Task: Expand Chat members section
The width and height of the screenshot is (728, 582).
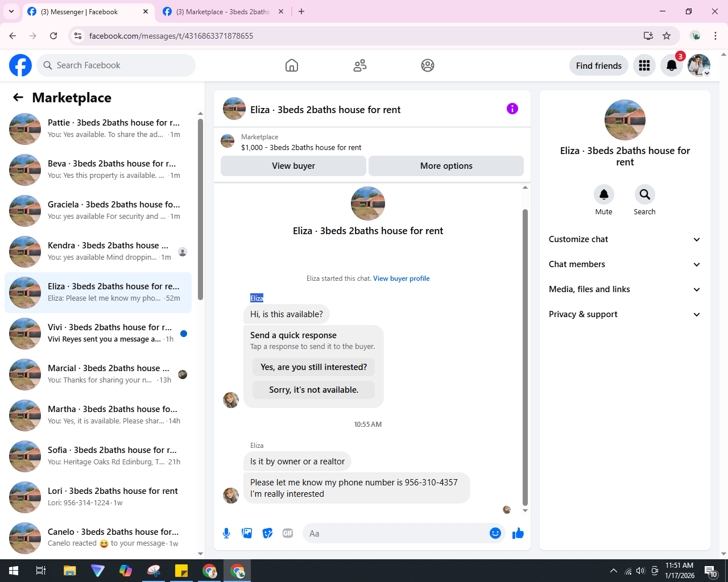Action: (624, 264)
